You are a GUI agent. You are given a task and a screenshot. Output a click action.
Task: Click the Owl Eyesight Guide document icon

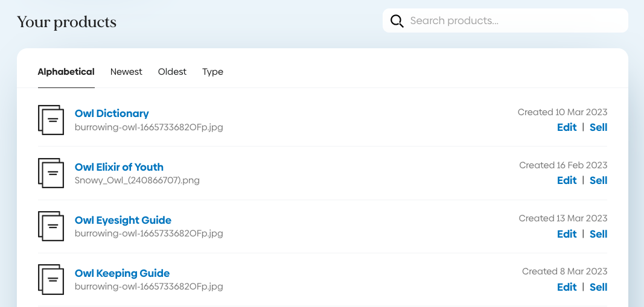pyautogui.click(x=51, y=226)
